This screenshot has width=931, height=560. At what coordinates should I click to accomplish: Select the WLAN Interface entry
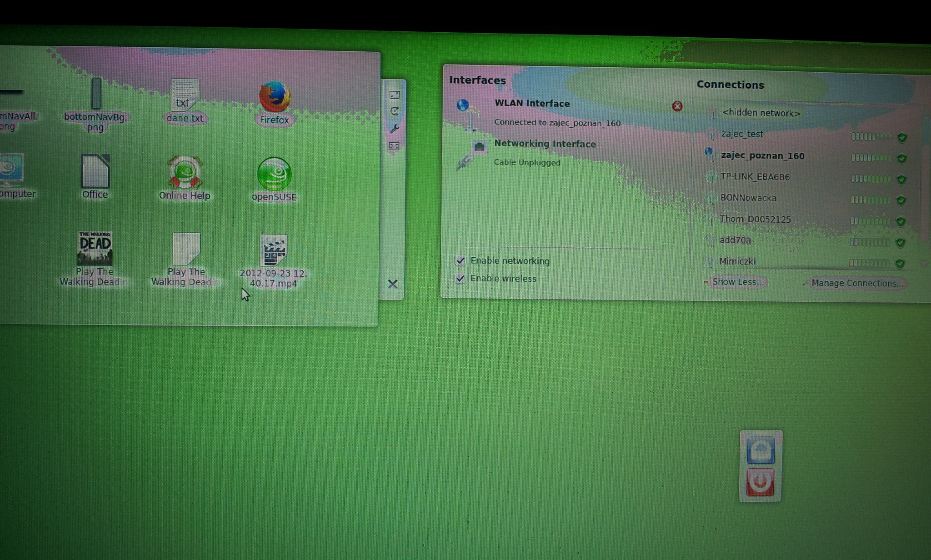532,104
